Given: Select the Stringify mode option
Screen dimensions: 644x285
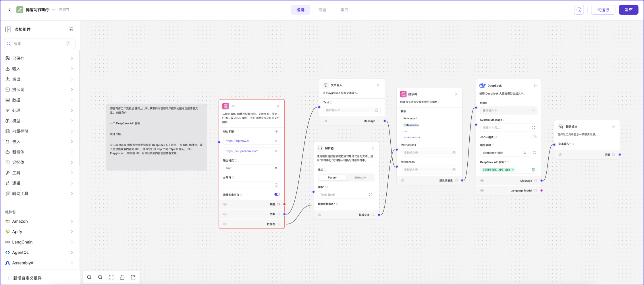Looking at the screenshot, I should [360, 177].
